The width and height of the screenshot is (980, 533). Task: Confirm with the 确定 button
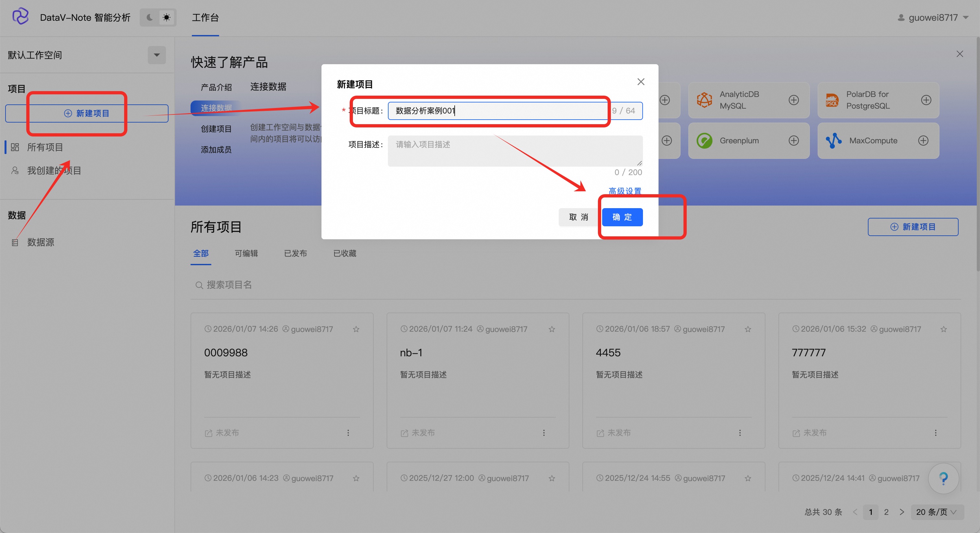coord(622,217)
